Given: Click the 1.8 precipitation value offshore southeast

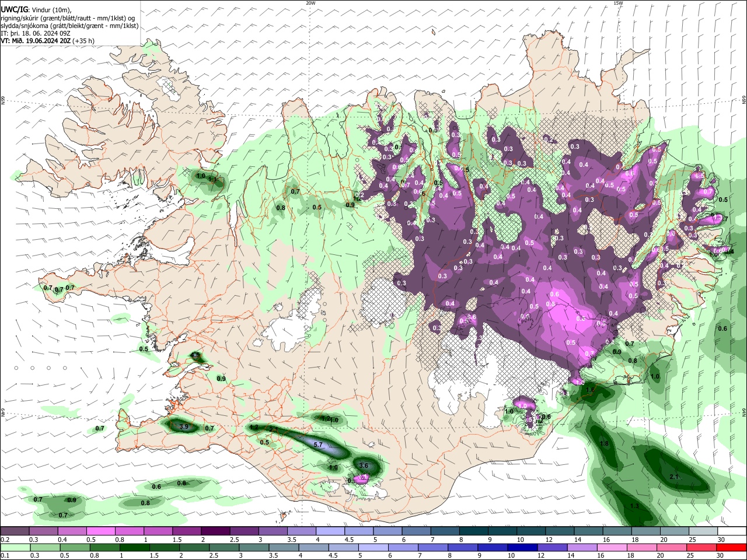Looking at the screenshot, I should pos(605,444).
